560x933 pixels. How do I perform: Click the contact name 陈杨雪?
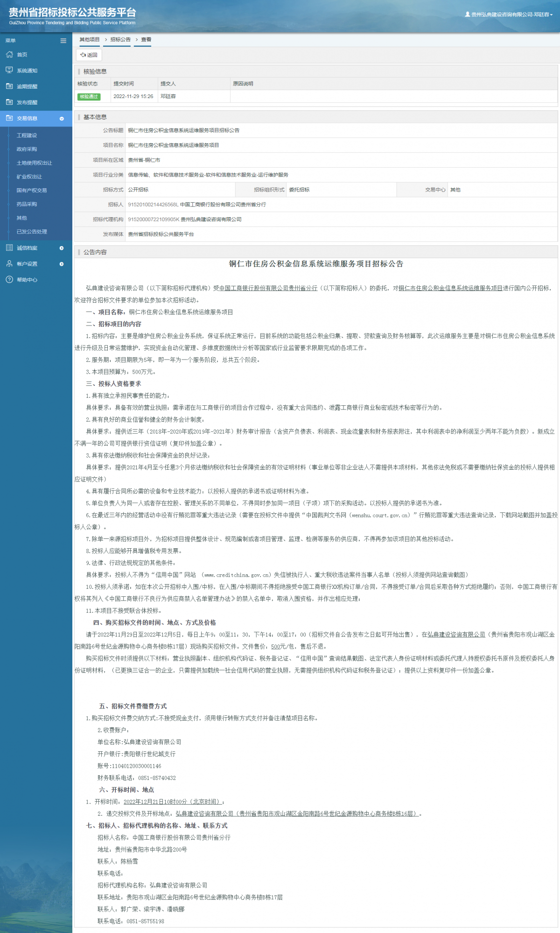pos(129,862)
